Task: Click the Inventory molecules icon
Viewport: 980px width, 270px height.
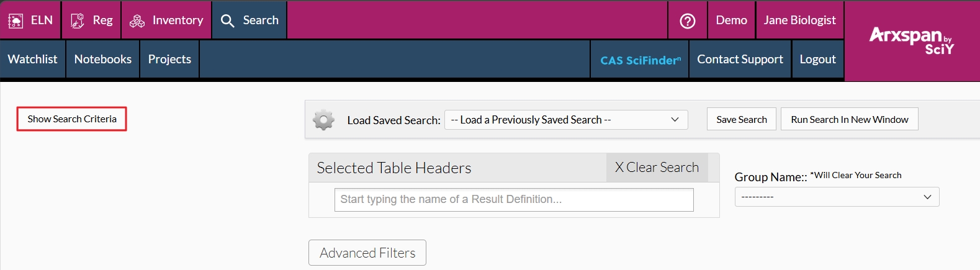Action: click(x=137, y=20)
